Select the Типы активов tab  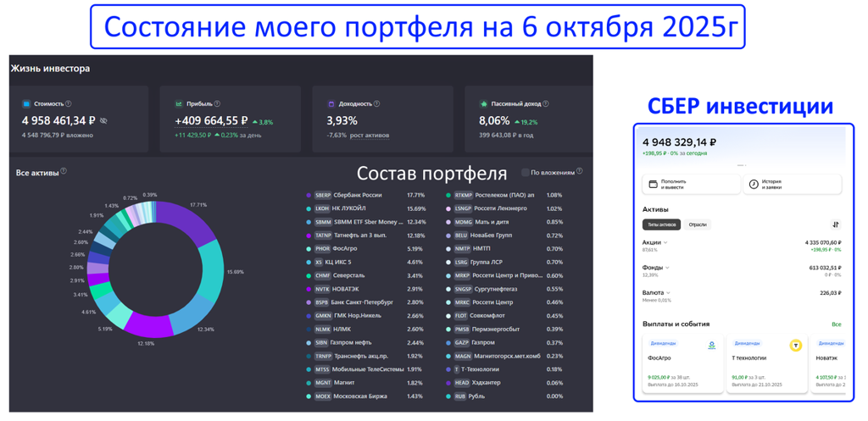[662, 224]
